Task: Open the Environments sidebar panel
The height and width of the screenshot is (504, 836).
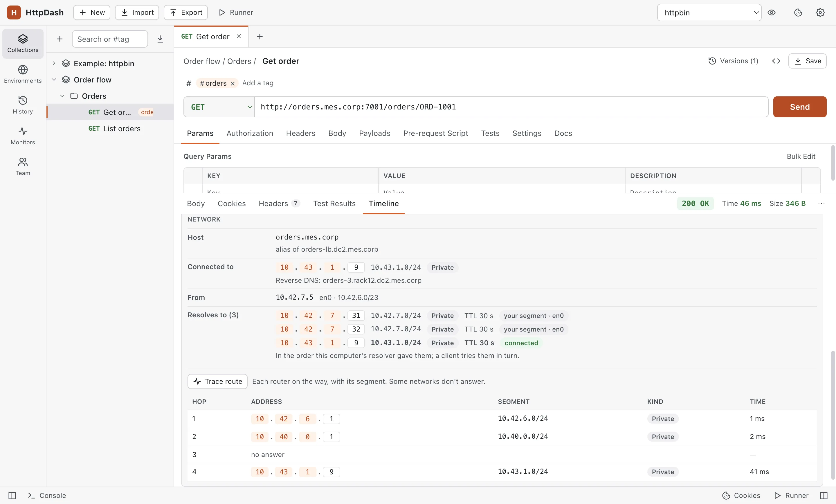Action: coord(23,74)
